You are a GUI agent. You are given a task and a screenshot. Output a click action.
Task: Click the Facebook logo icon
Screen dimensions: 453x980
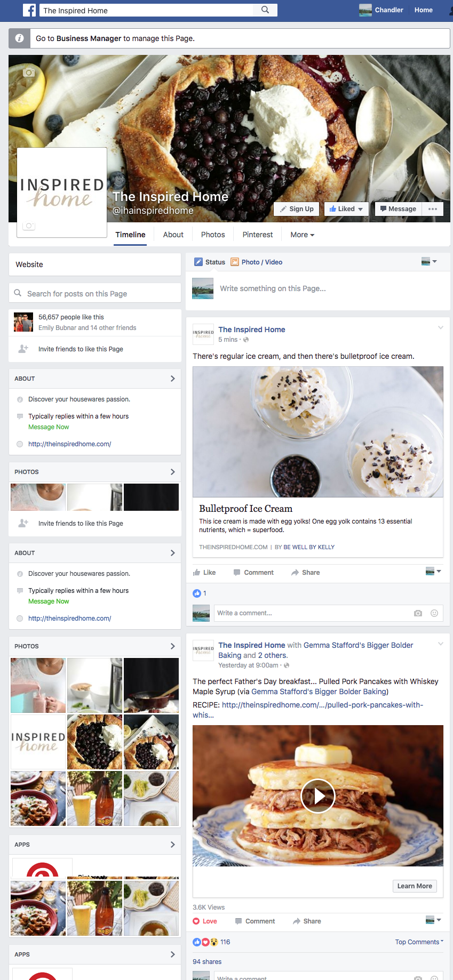29,10
